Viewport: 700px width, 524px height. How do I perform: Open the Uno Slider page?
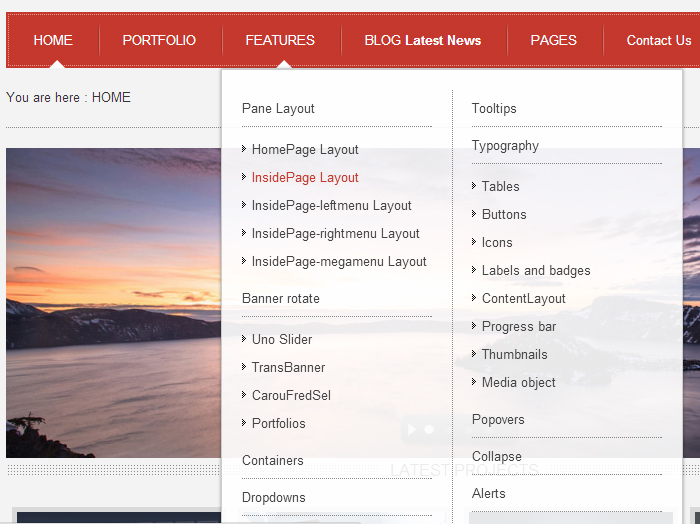point(282,340)
